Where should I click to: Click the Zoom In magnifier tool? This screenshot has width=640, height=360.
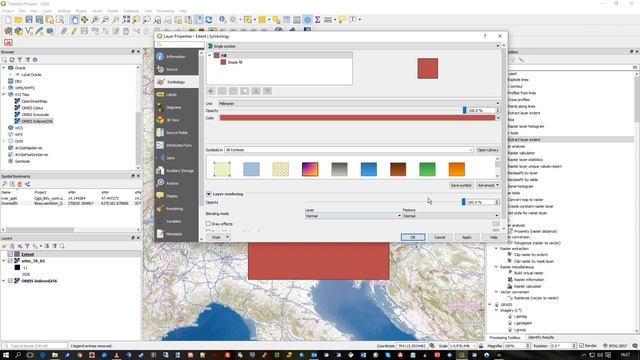coord(95,20)
